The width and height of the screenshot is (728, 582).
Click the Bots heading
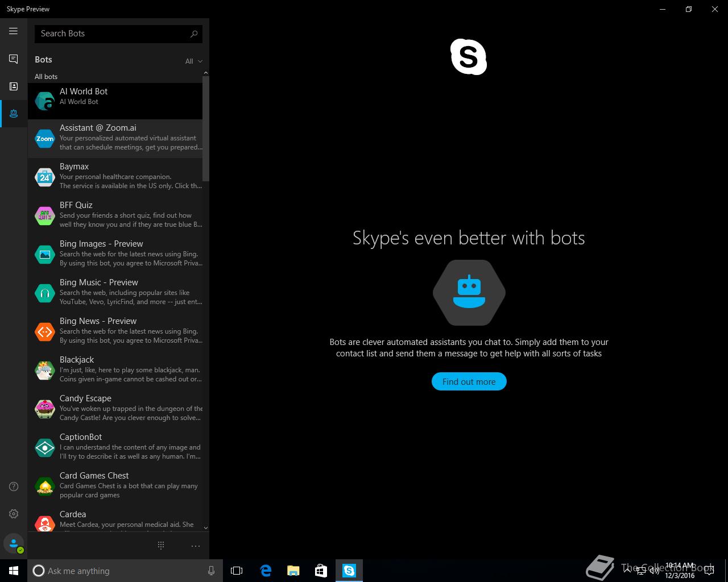coord(43,60)
